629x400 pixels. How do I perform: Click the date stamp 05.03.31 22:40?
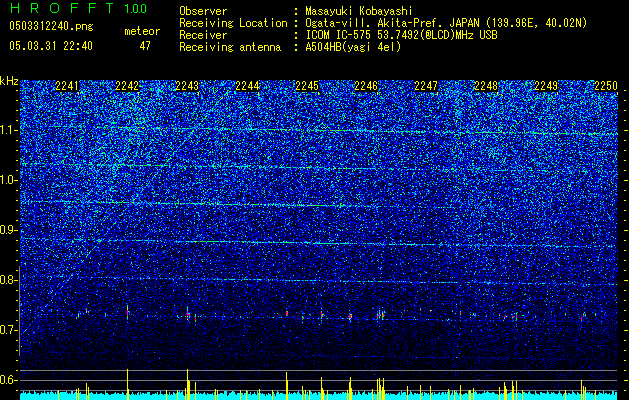coord(51,46)
